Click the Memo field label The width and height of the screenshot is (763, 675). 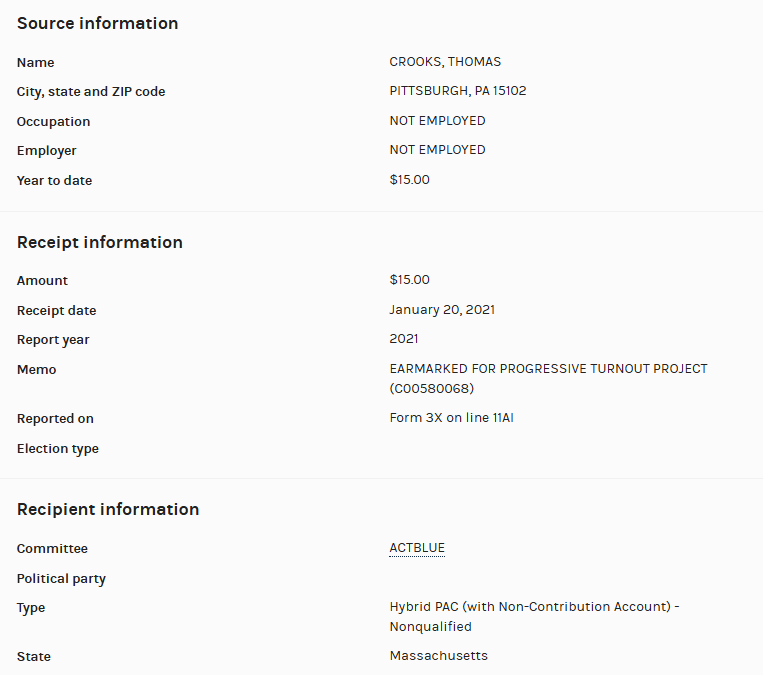point(37,370)
